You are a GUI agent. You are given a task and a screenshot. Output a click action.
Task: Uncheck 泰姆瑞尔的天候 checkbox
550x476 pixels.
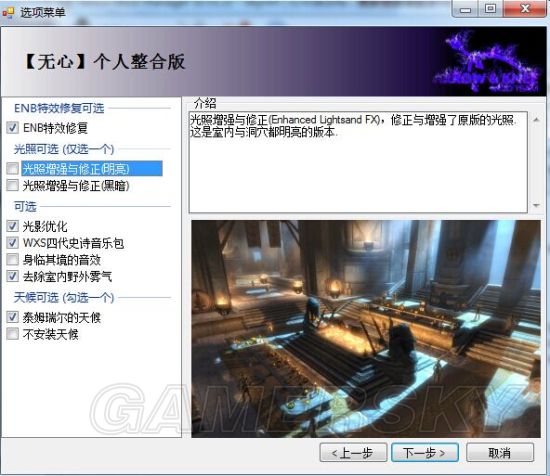(x=13, y=317)
